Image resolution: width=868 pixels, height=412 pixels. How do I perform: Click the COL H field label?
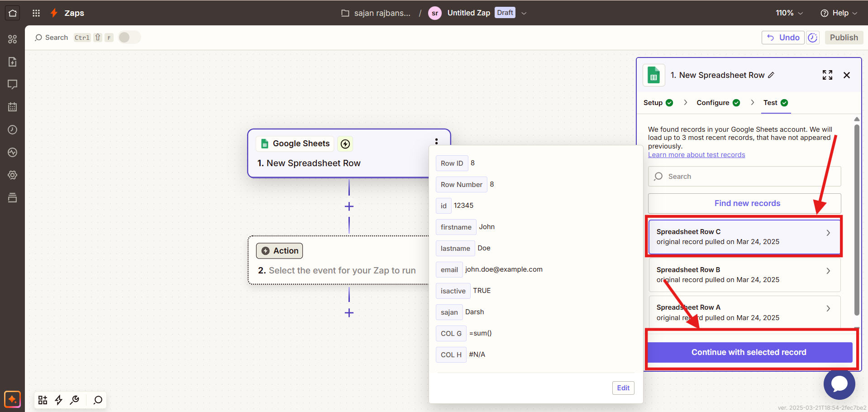coord(451,355)
